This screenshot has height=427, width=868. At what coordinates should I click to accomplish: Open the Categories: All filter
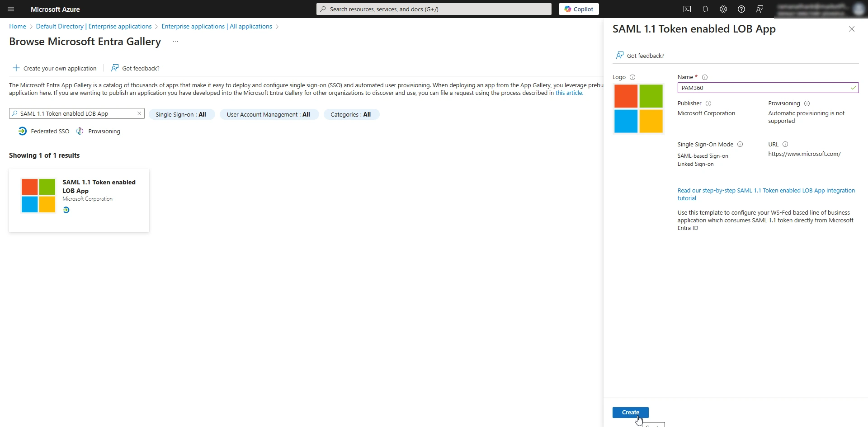(x=351, y=114)
